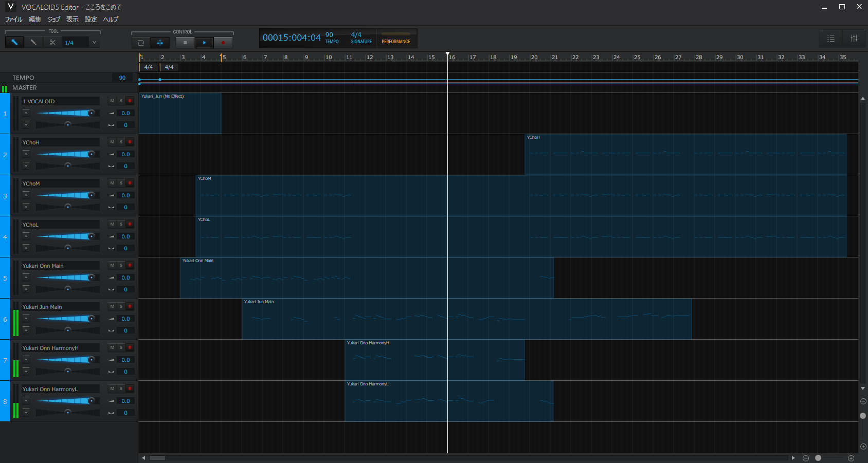Start recording with the record button
Image resolution: width=868 pixels, height=463 pixels.
coord(223,43)
